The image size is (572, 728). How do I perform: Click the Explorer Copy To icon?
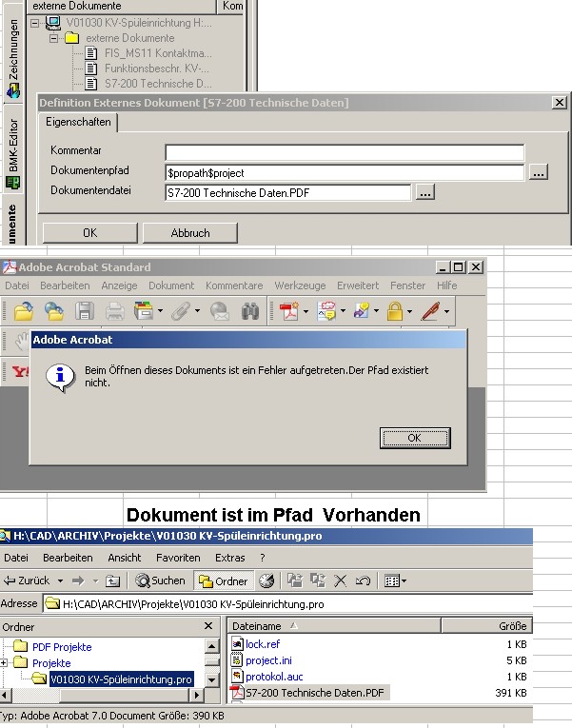[x=318, y=580]
